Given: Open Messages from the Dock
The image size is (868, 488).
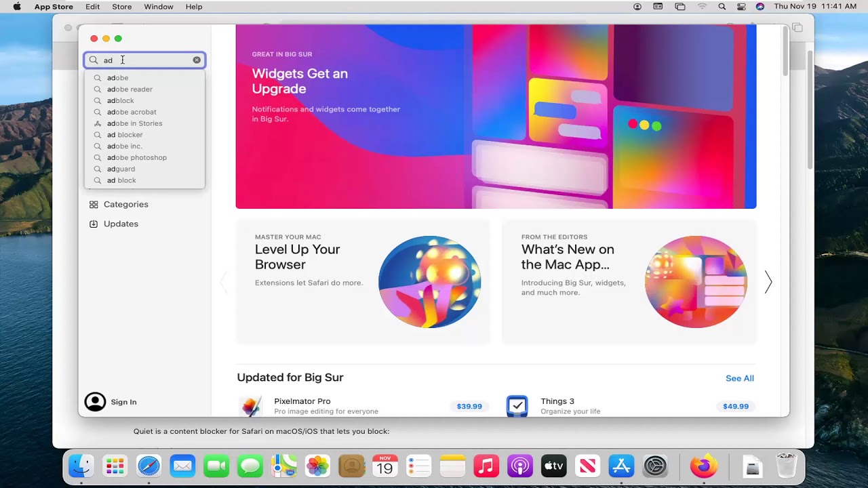Looking at the screenshot, I should click(250, 466).
